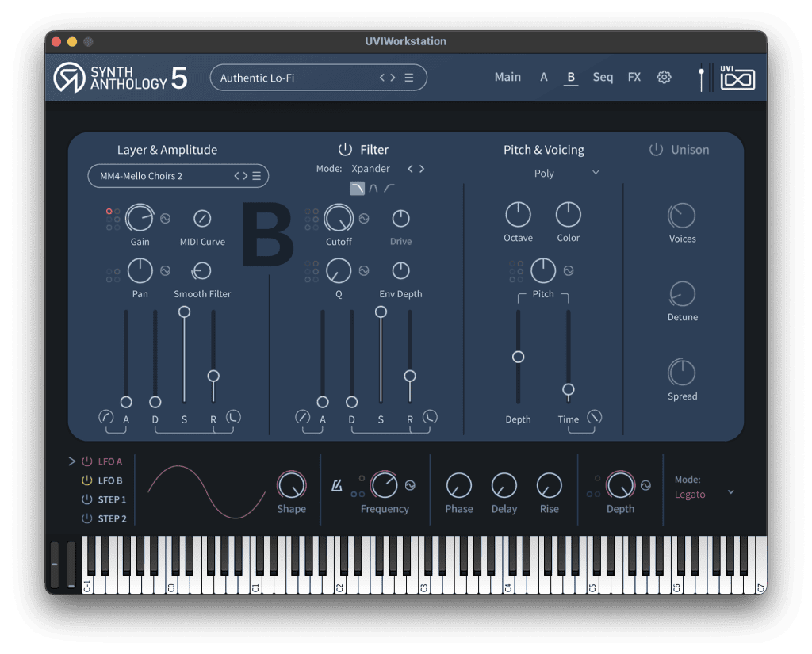Open the Seq tab
Image resolution: width=812 pixels, height=654 pixels.
click(x=603, y=77)
